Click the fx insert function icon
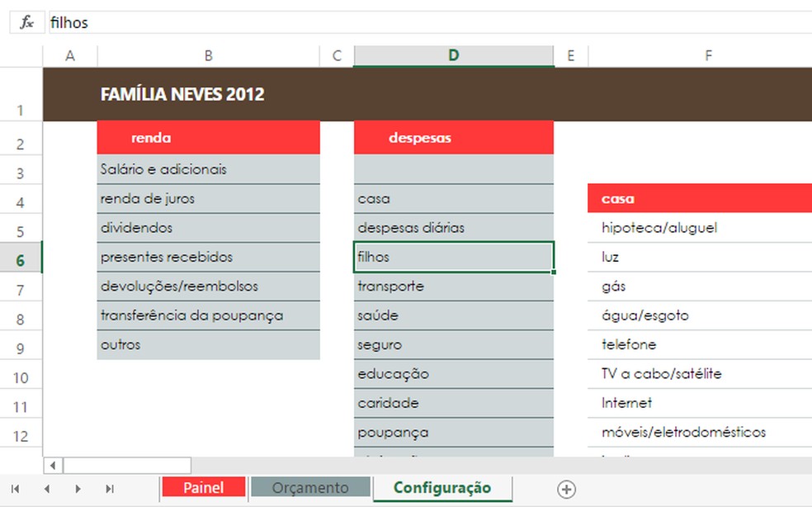This screenshot has width=812, height=507. coord(26,22)
